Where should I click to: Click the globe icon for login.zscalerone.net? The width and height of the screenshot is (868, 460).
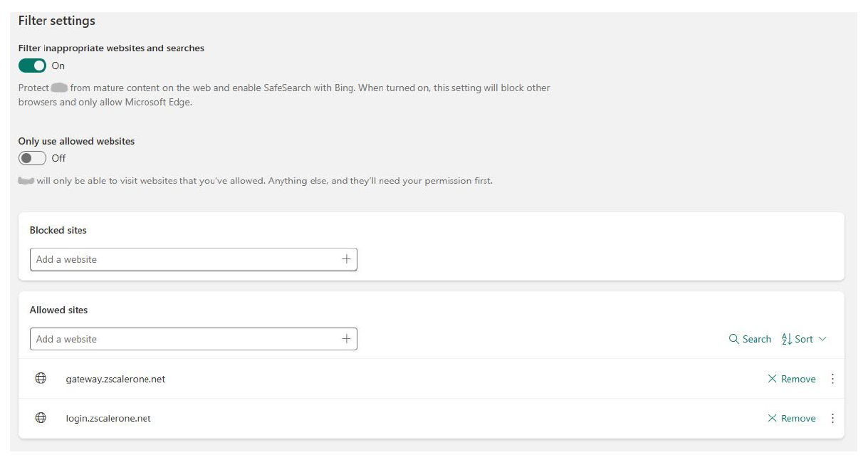point(41,419)
